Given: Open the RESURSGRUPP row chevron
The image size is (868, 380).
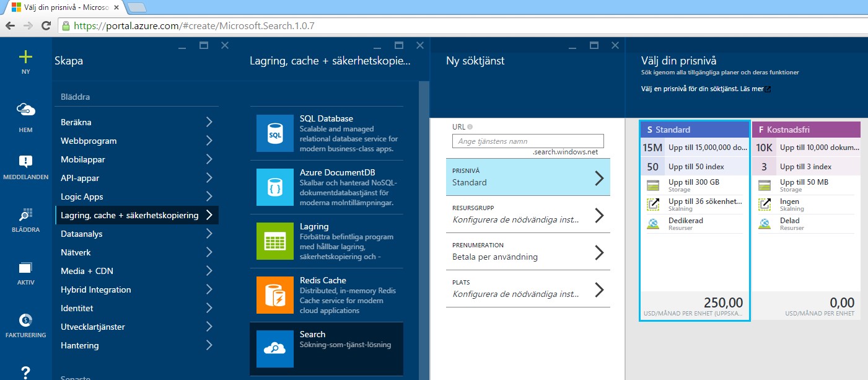Looking at the screenshot, I should click(599, 216).
